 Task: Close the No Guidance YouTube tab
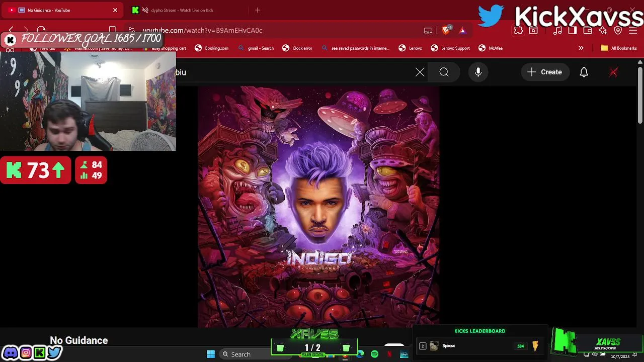[115, 10]
